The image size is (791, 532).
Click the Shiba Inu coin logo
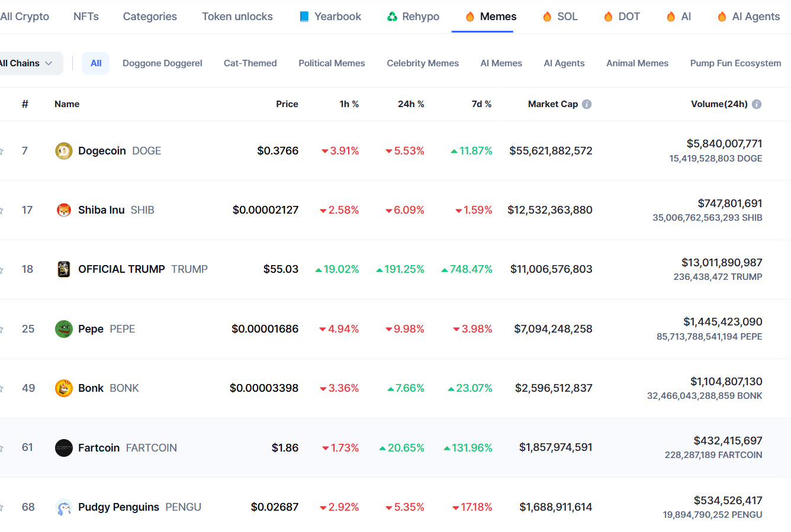(64, 210)
